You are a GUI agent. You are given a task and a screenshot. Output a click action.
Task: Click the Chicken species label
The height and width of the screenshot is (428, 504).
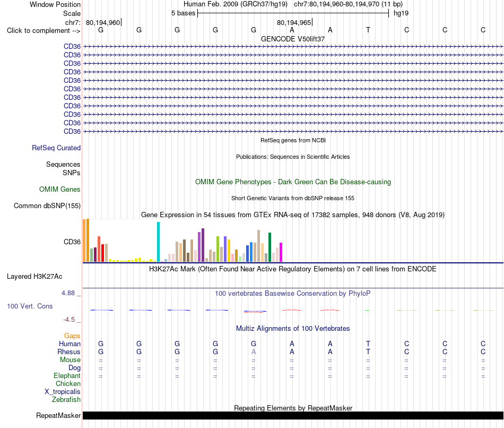(x=68, y=383)
